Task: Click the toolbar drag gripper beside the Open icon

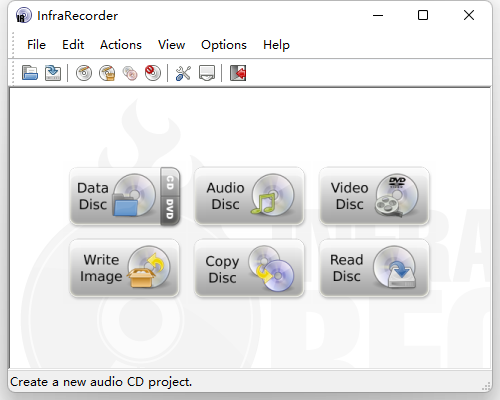Action: pyautogui.click(x=13, y=73)
